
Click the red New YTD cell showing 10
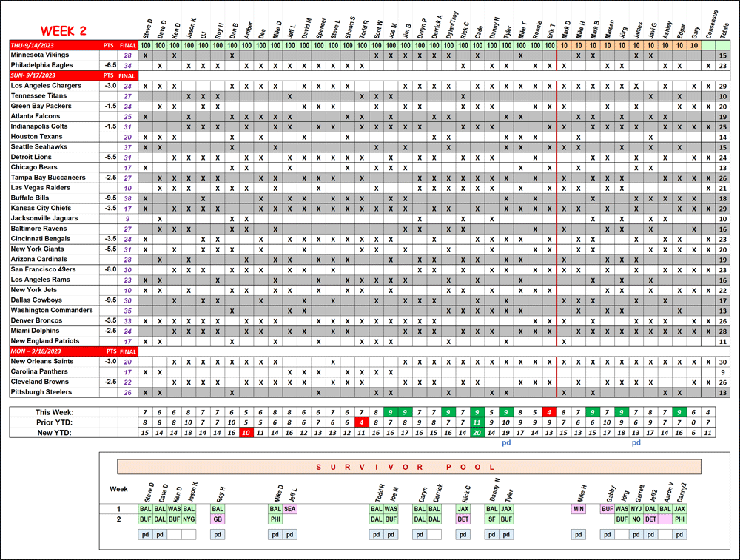point(246,432)
